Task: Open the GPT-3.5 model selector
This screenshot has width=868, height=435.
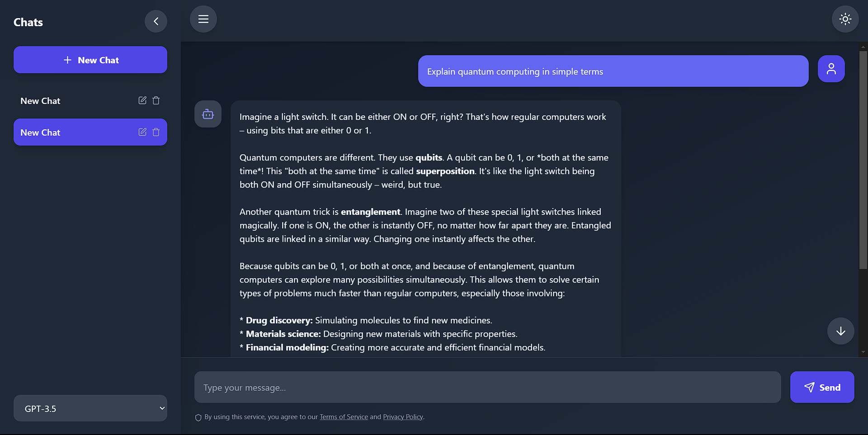Action: point(90,408)
